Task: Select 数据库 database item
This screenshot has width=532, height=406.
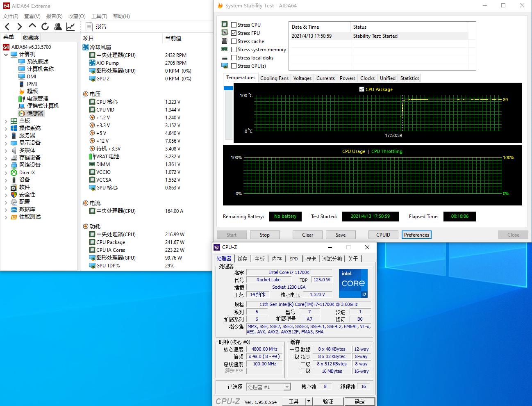Action: point(23,209)
